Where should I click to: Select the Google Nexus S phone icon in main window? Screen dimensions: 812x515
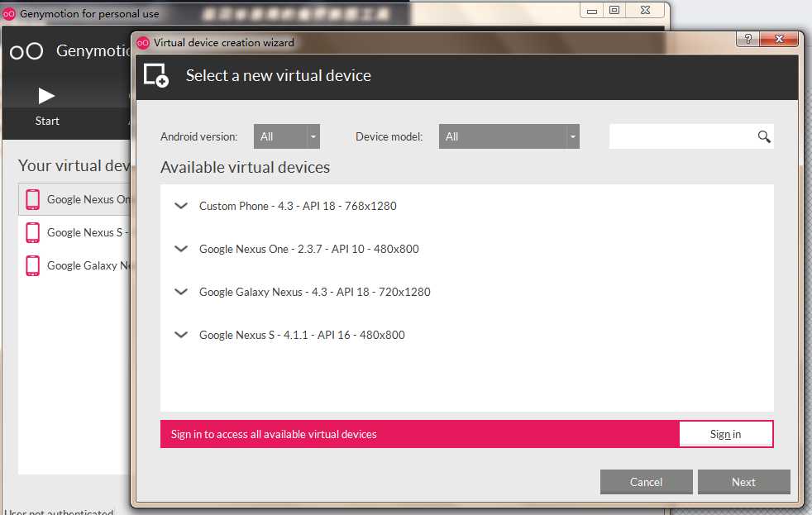pyautogui.click(x=32, y=232)
